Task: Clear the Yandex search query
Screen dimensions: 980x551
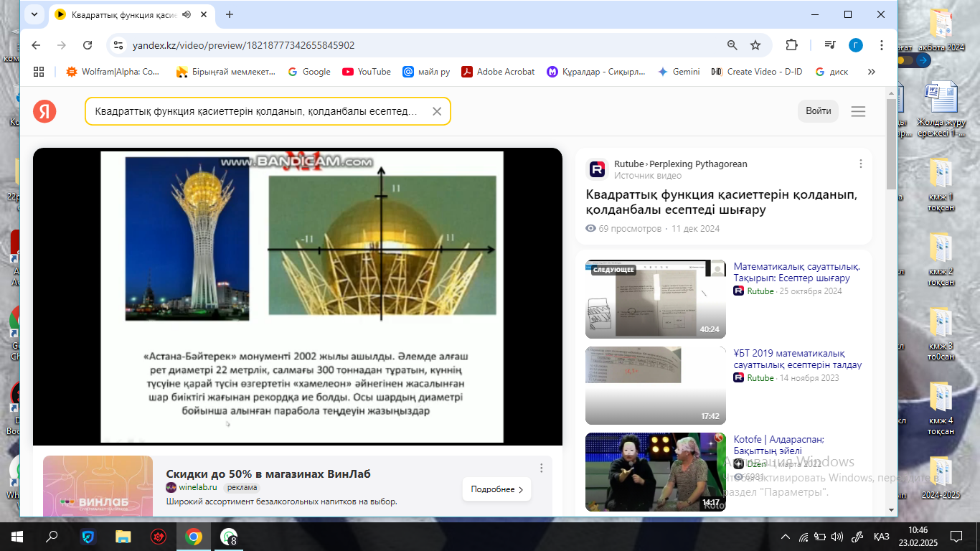Action: click(x=437, y=111)
